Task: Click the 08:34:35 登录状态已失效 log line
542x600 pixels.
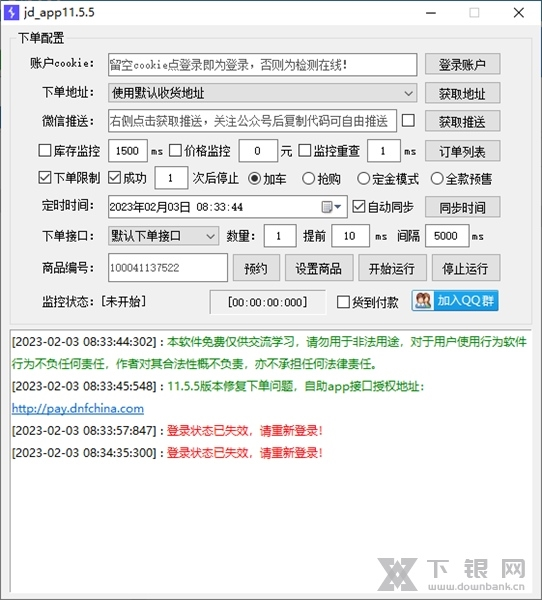Action: (167, 453)
